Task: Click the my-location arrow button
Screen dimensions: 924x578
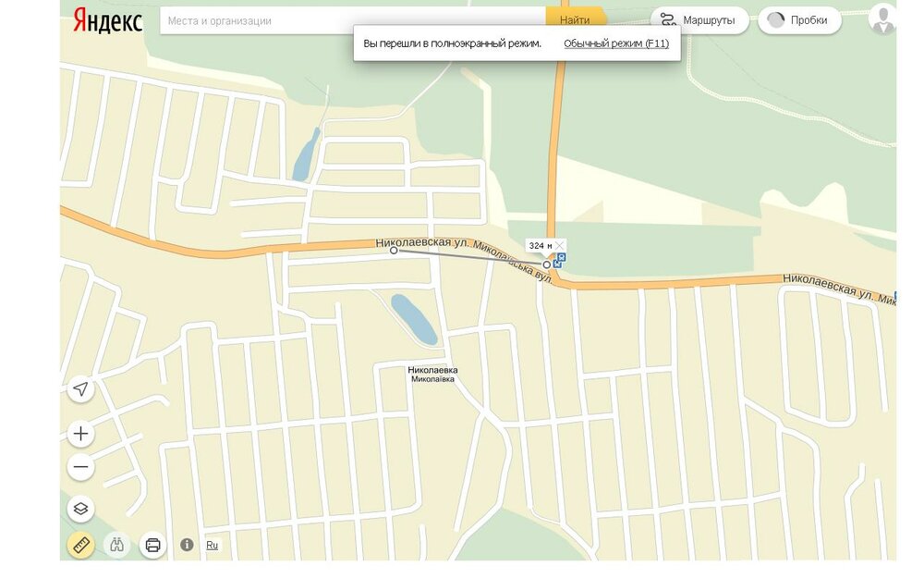Action: coord(81,389)
